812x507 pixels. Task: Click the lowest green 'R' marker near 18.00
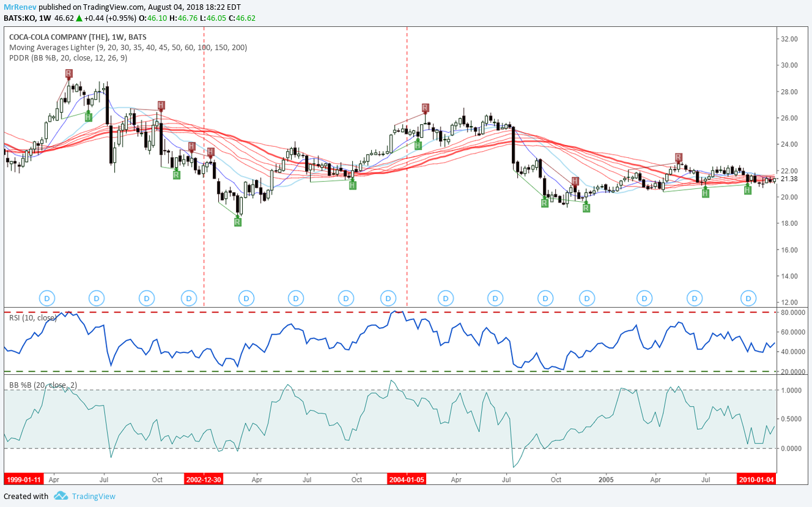[237, 222]
